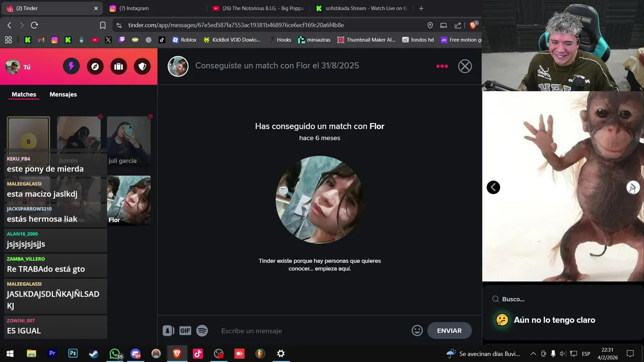Image resolution: width=644 pixels, height=362 pixels.
Task: Open the emoji picker in the message bar
Action: pos(417,330)
